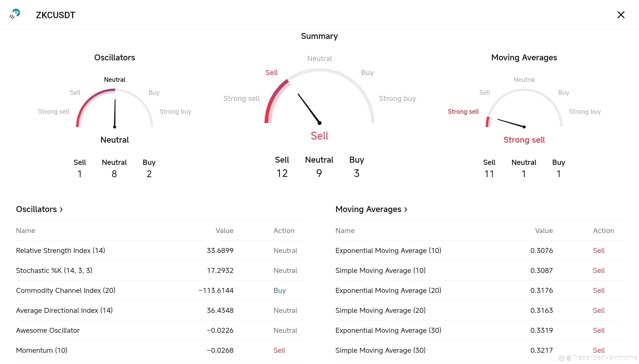This screenshot has width=639, height=364.
Task: Click the large red Sell summary rating
Action: click(319, 136)
